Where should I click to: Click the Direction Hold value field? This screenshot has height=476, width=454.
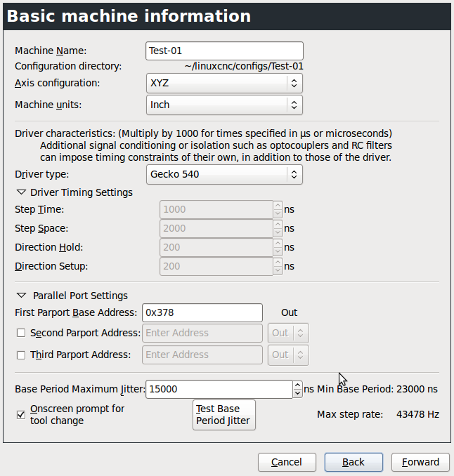[216, 247]
